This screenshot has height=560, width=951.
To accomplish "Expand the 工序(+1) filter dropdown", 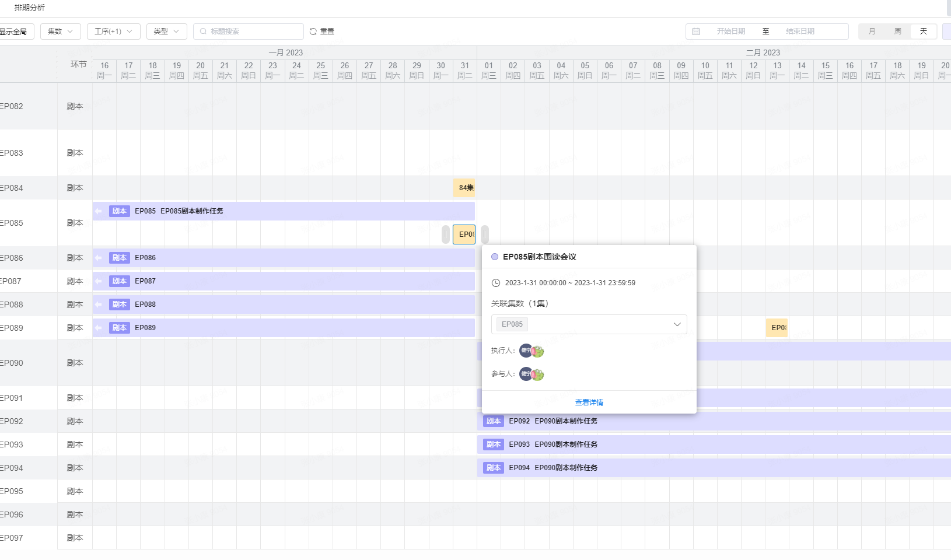I will pos(113,32).
